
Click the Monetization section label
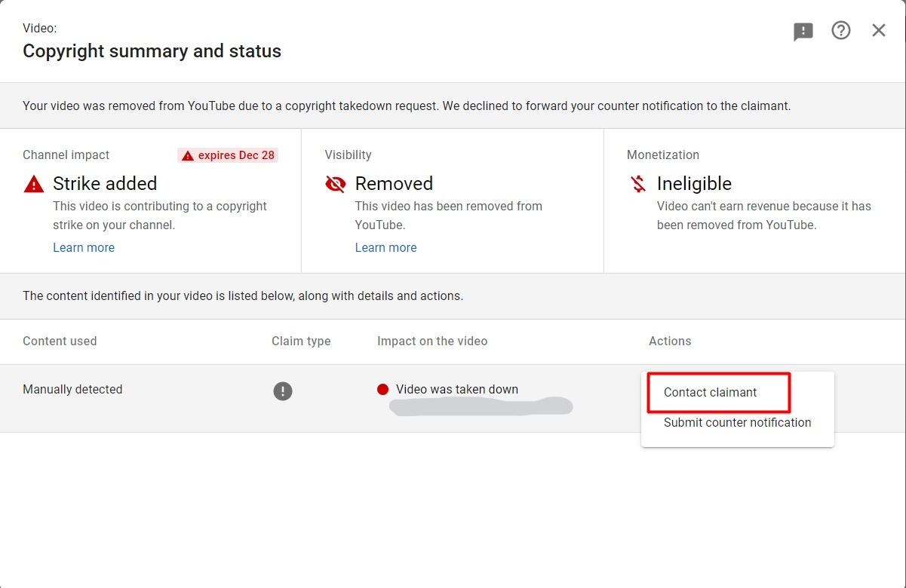click(663, 155)
